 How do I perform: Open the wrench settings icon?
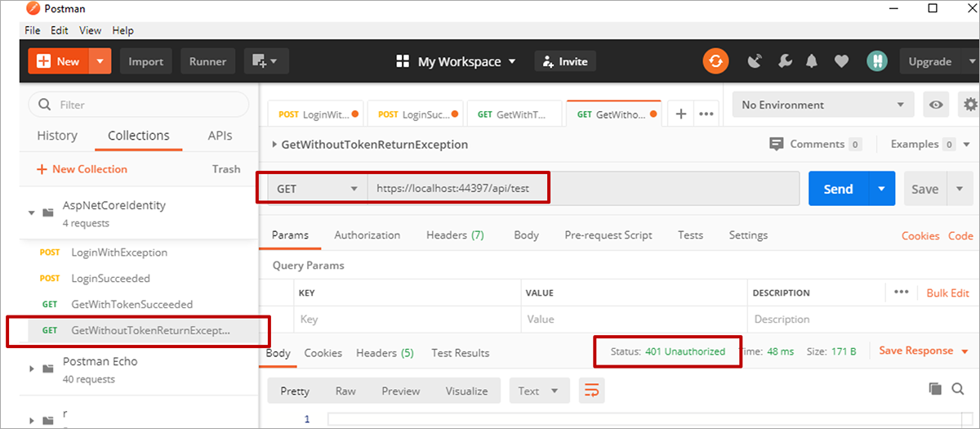click(x=784, y=61)
